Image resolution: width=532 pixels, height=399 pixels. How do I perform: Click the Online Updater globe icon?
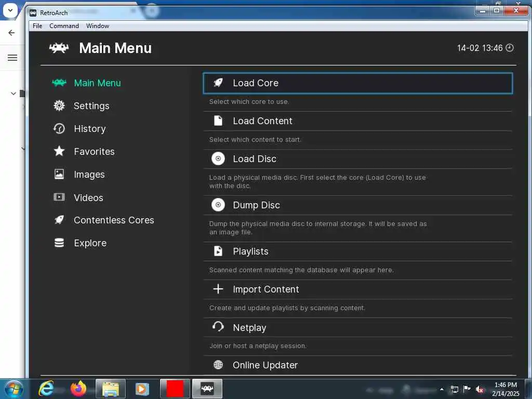coord(218,365)
